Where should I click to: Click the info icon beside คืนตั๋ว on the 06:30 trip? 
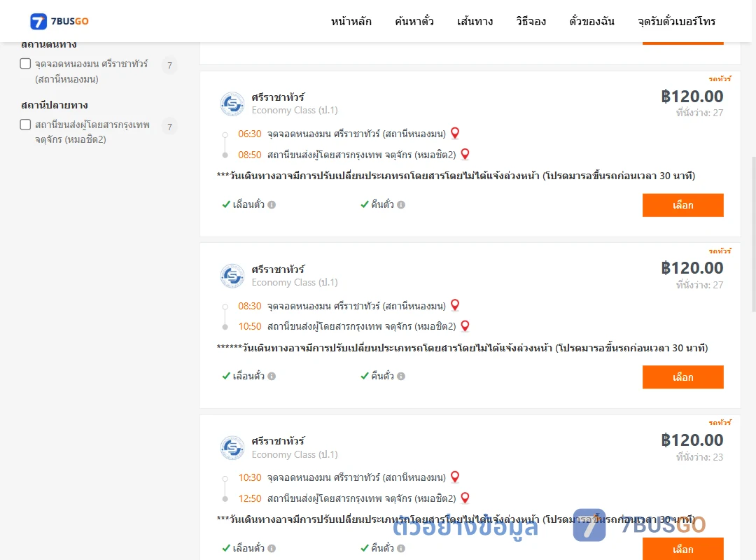(401, 204)
